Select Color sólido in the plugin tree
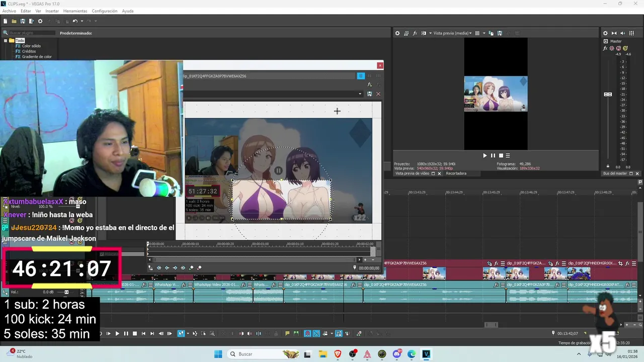 [31, 46]
